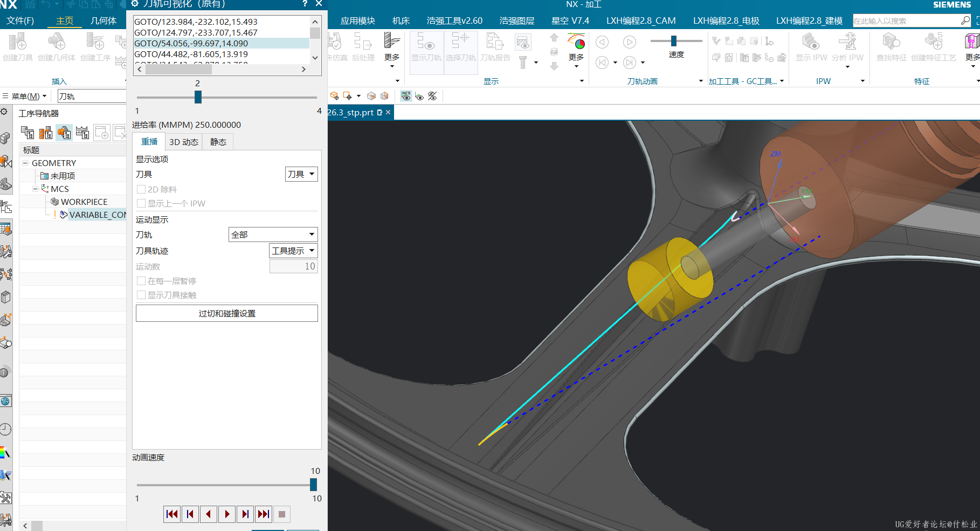Image resolution: width=980 pixels, height=531 pixels.
Task: Switch to 主页 ribbon tab
Action: pyautogui.click(x=65, y=20)
